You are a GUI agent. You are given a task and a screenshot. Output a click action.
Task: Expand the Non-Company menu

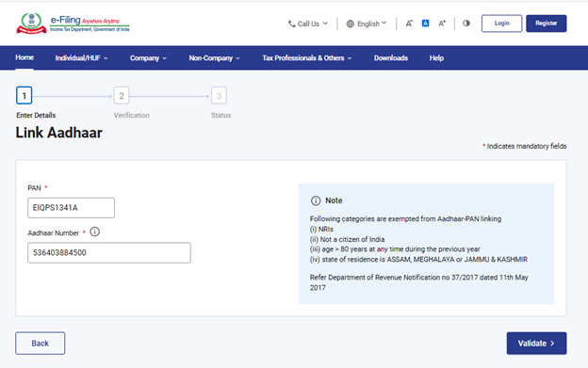214,58
